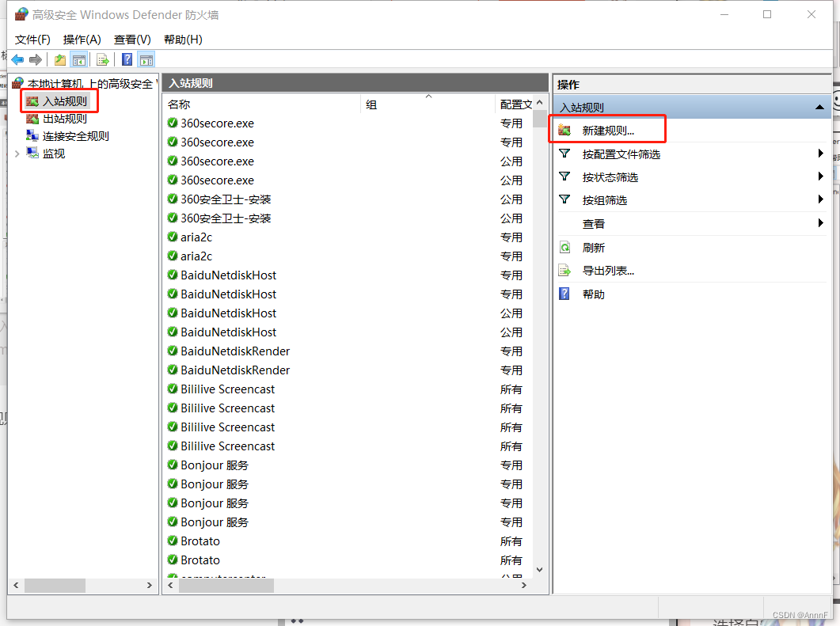Click the icon beside 连接安全规则
This screenshot has height=626, width=840.
click(x=32, y=136)
